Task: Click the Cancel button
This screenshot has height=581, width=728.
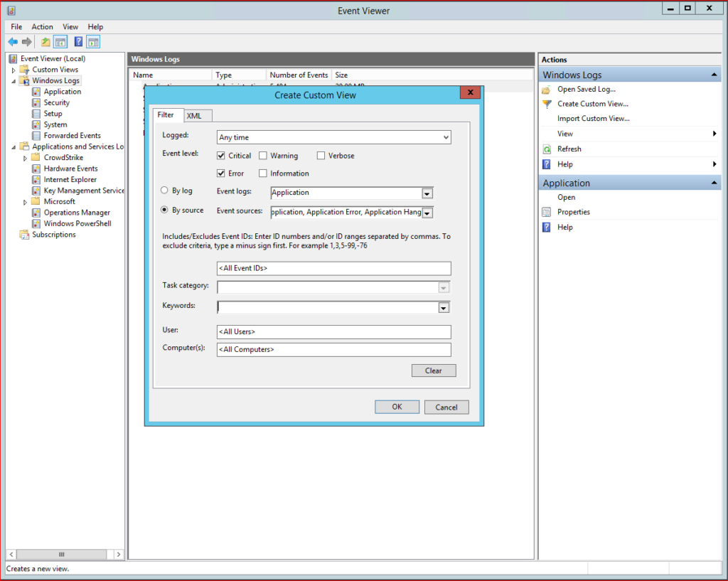Action: click(x=446, y=407)
